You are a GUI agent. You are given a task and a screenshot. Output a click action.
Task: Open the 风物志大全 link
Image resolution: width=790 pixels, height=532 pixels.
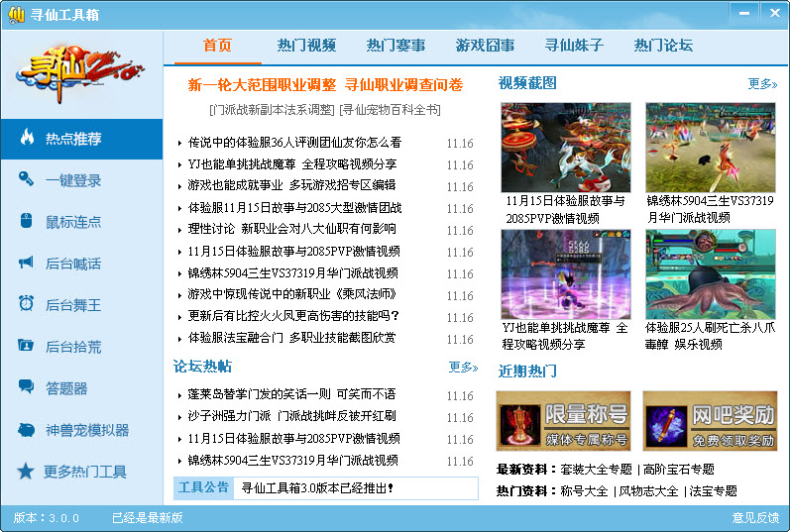(648, 491)
